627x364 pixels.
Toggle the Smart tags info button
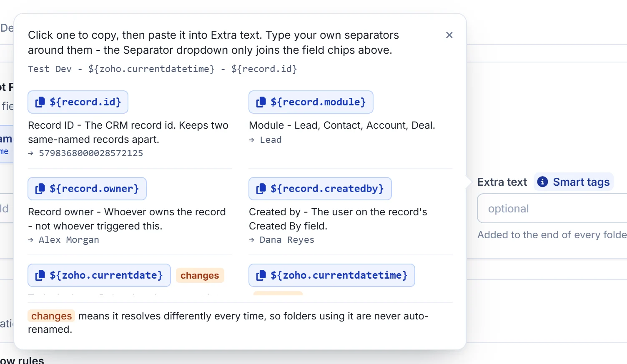tap(574, 182)
